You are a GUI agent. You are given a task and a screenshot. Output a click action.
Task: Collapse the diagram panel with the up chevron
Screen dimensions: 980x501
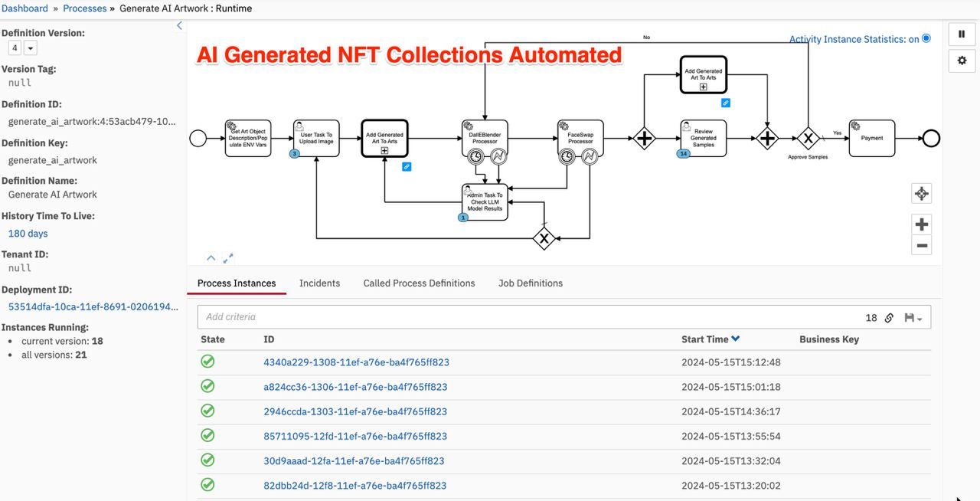click(211, 258)
